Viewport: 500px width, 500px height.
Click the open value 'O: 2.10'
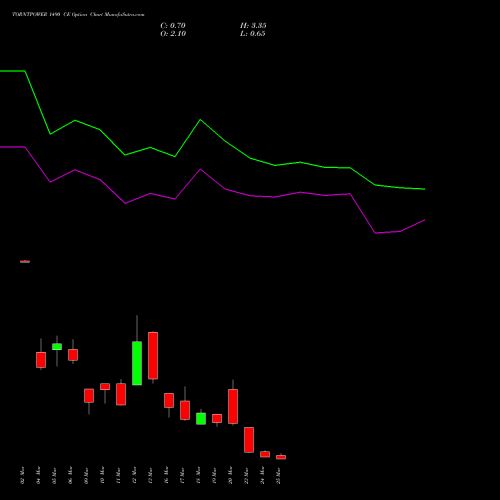click(x=173, y=34)
